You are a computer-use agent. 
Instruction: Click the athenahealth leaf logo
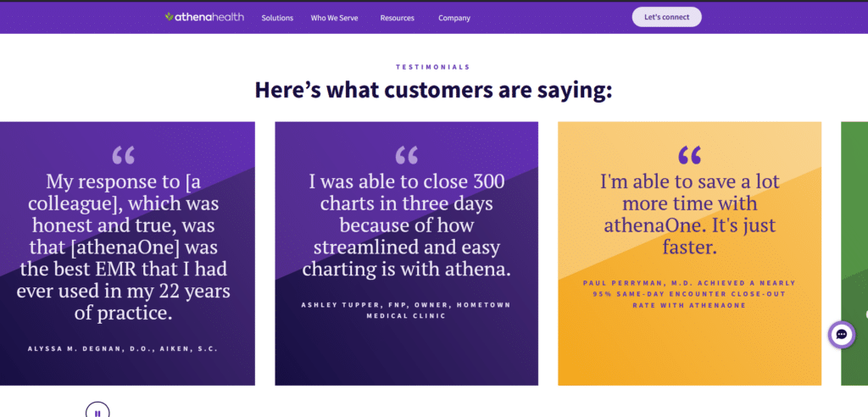[x=169, y=17]
